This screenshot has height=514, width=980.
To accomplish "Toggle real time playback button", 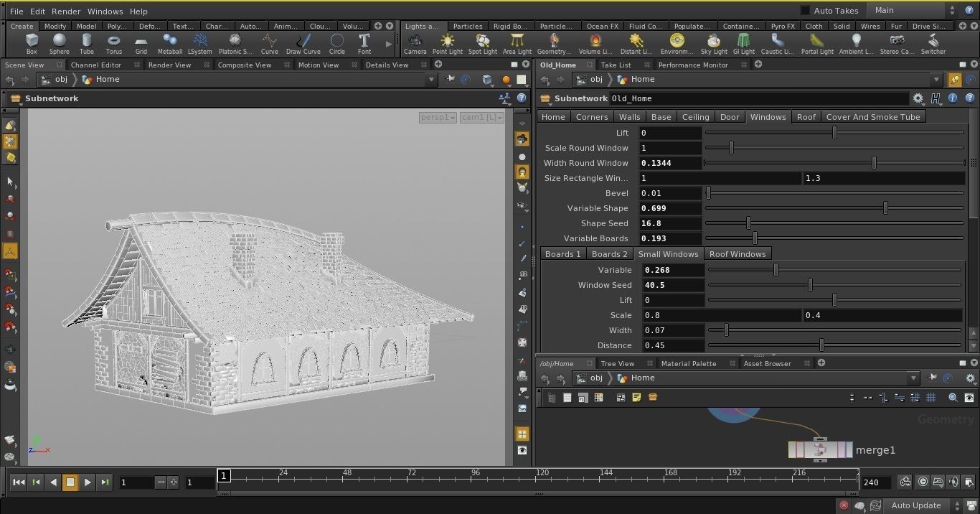I will [923, 482].
